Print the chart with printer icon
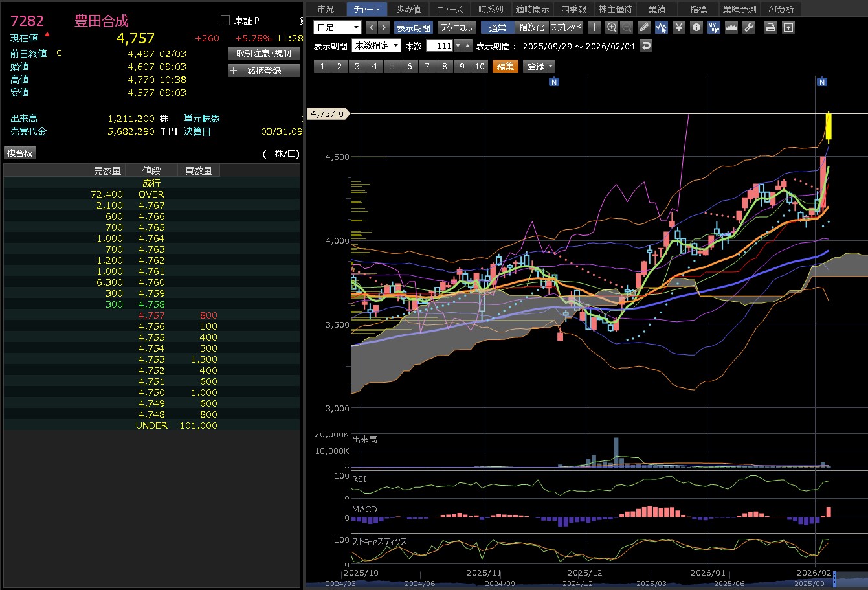The image size is (868, 590). (770, 27)
